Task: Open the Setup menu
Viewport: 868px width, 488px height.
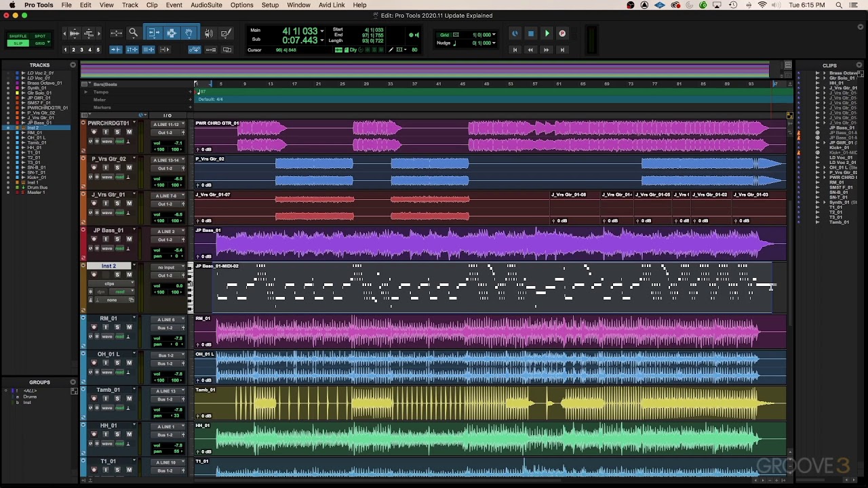Action: click(x=270, y=5)
